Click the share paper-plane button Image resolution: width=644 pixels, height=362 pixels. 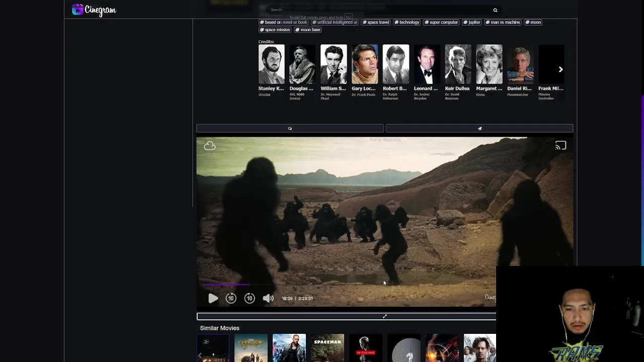tap(479, 129)
